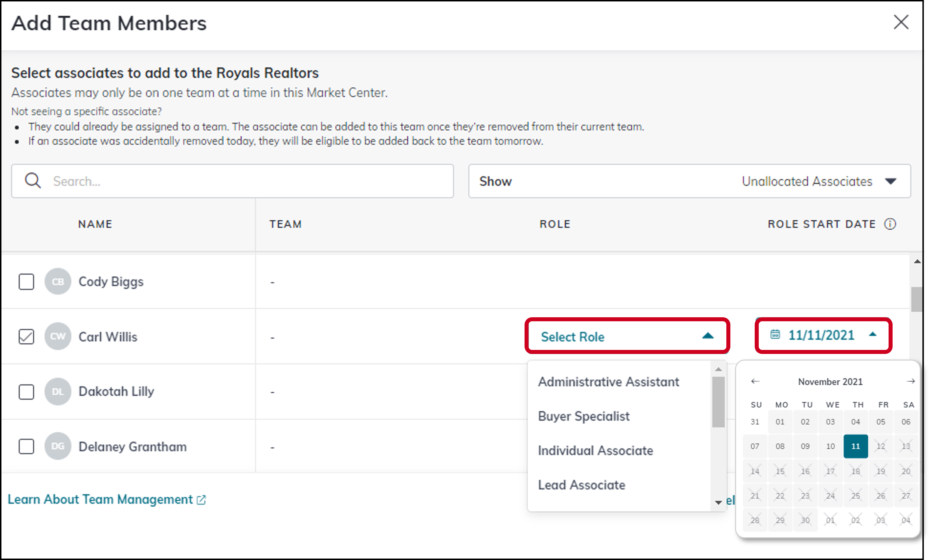The image size is (929, 560).
Task: Click the calendar icon beside 11/11/2021
Action: click(775, 334)
